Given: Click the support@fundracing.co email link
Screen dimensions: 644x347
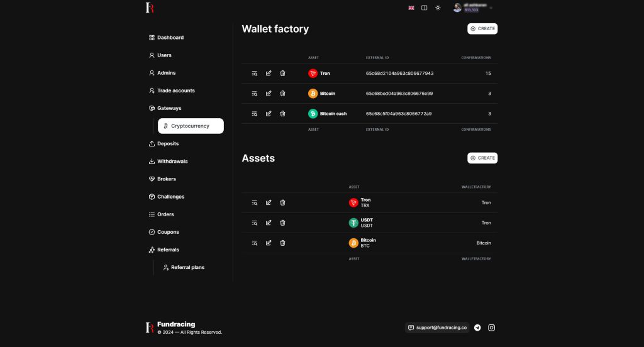Looking at the screenshot, I should 437,328.
